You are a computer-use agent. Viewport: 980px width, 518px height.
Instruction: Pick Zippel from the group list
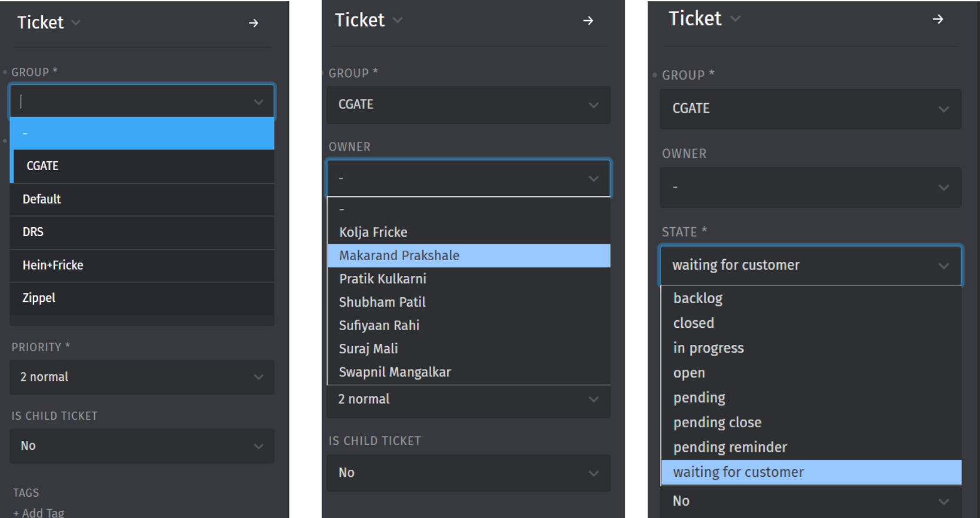click(x=39, y=298)
